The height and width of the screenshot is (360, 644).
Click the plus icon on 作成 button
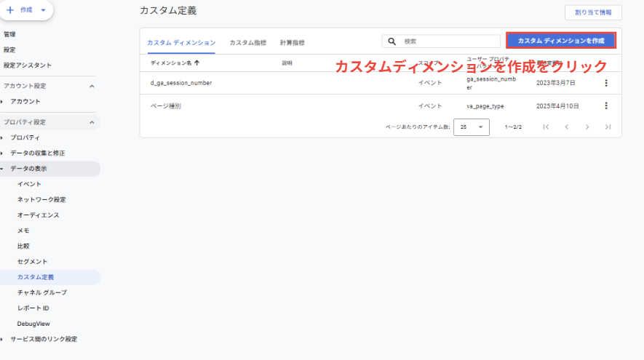[10, 10]
